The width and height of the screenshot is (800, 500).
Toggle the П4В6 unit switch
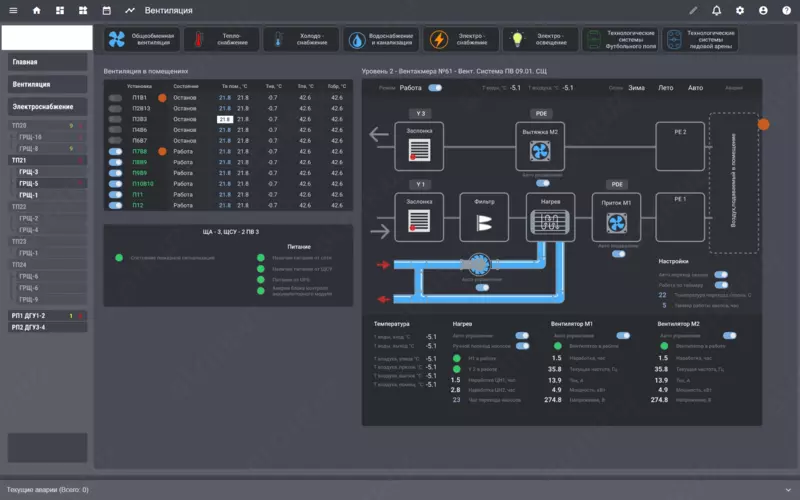(x=115, y=130)
